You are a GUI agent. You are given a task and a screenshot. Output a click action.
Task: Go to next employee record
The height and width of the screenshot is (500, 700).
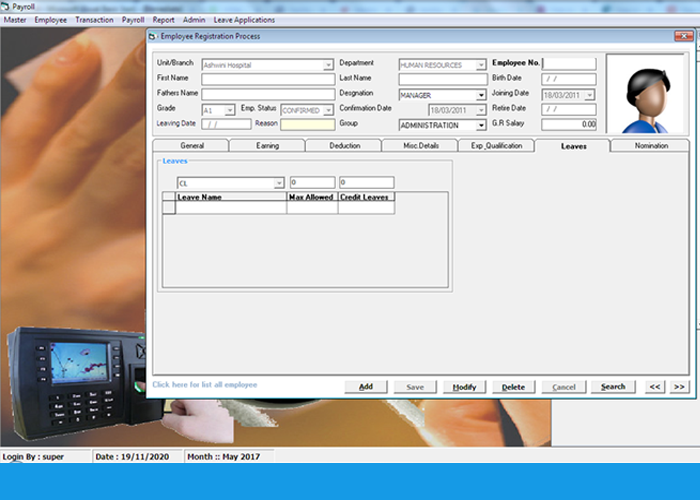(679, 387)
